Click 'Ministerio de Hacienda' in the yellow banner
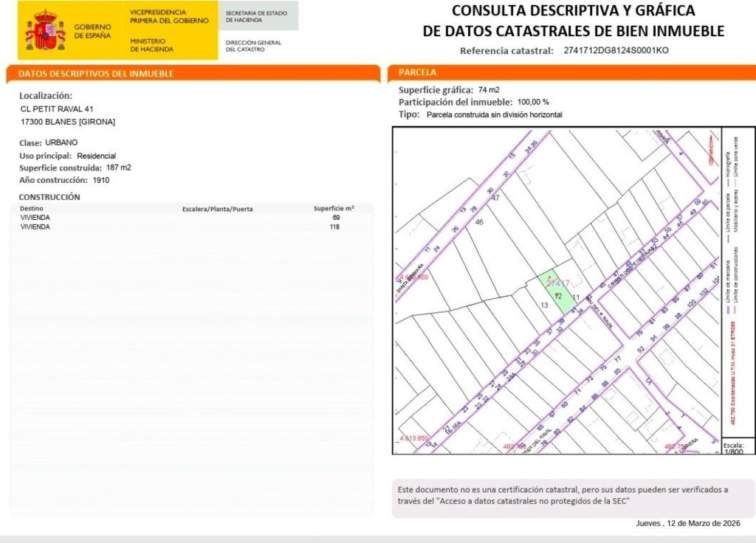Image resolution: width=756 pixels, height=543 pixels. pyautogui.click(x=152, y=45)
